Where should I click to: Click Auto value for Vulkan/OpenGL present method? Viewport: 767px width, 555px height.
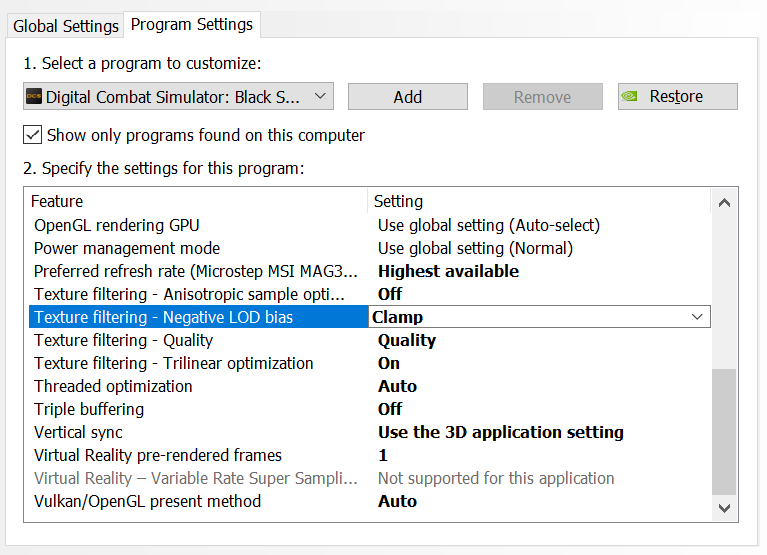[397, 501]
